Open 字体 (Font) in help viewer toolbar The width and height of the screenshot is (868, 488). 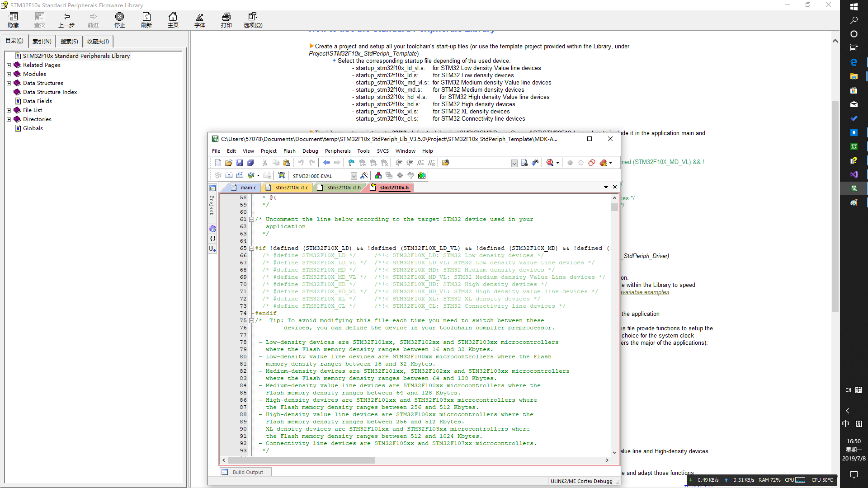pos(199,20)
